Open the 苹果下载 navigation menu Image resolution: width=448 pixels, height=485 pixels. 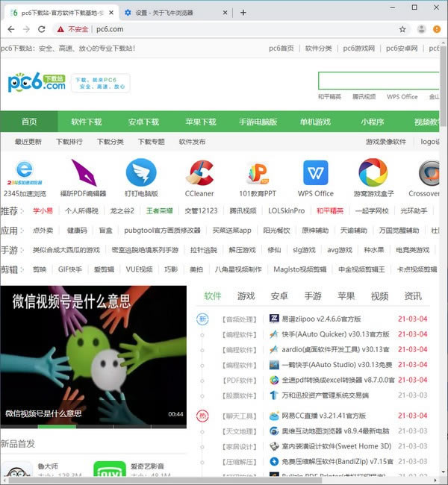pos(201,122)
